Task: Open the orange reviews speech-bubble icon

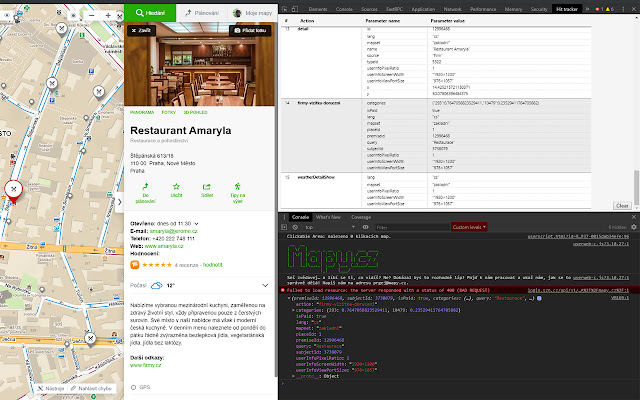Action: pyautogui.click(x=135, y=264)
